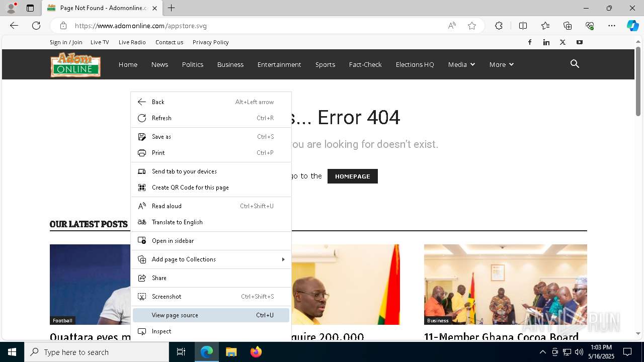
Task: Choose Back in the context menu
Action: (211, 102)
